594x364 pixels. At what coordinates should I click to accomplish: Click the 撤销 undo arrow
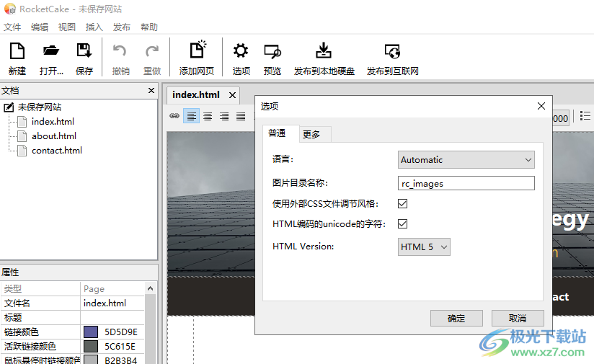(120, 50)
